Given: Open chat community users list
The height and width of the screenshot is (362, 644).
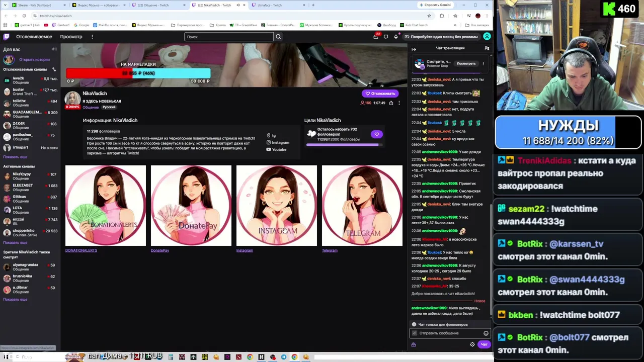Looking at the screenshot, I should [487, 48].
